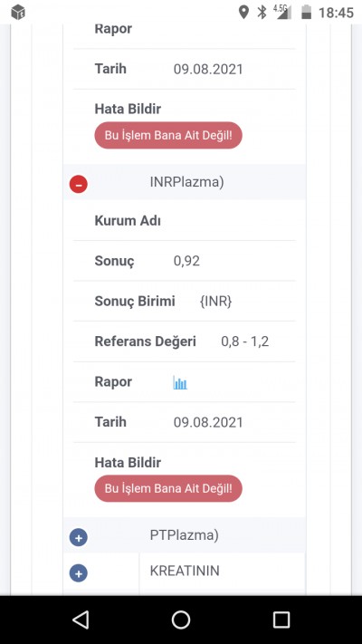Tap 4.5G signal strength icon

tap(282, 12)
